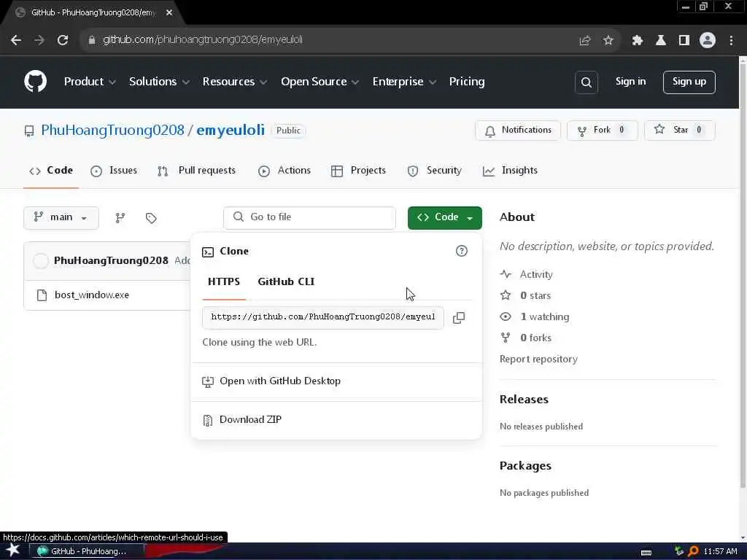Open the 0 stars link
This screenshot has height=560, width=747.
point(535,296)
